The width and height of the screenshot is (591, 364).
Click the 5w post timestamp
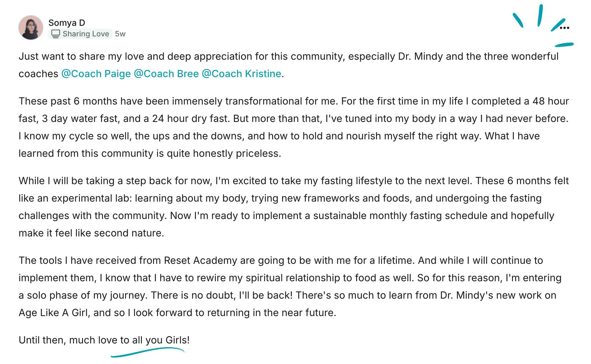click(x=120, y=34)
